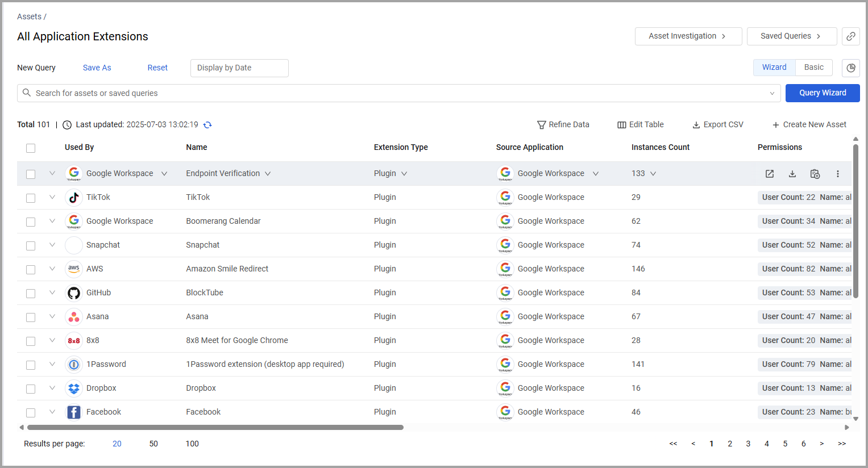Click Save As link
868x468 pixels.
pos(97,68)
